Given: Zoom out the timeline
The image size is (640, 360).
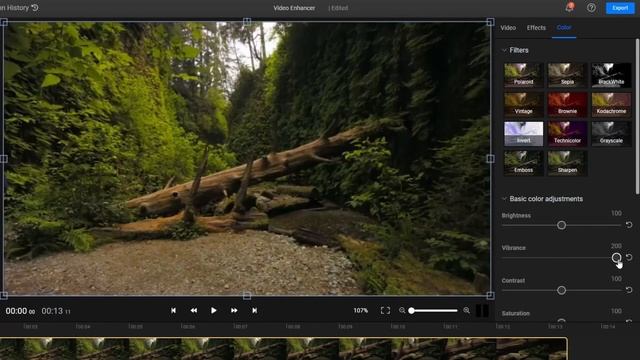Looking at the screenshot, I should pos(402,311).
